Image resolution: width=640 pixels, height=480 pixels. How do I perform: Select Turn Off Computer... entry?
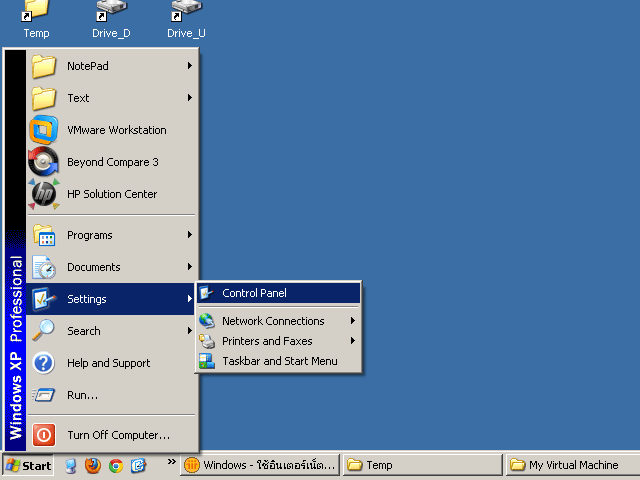(111, 435)
